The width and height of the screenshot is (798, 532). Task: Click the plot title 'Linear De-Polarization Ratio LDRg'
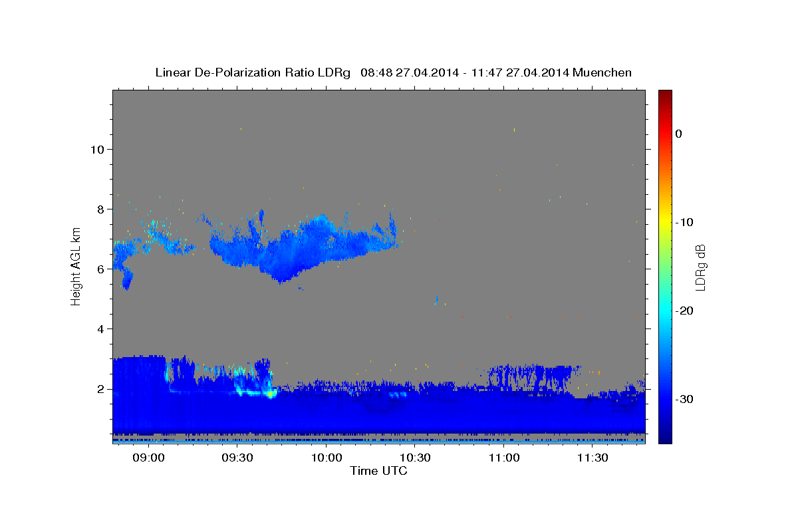click(x=253, y=72)
